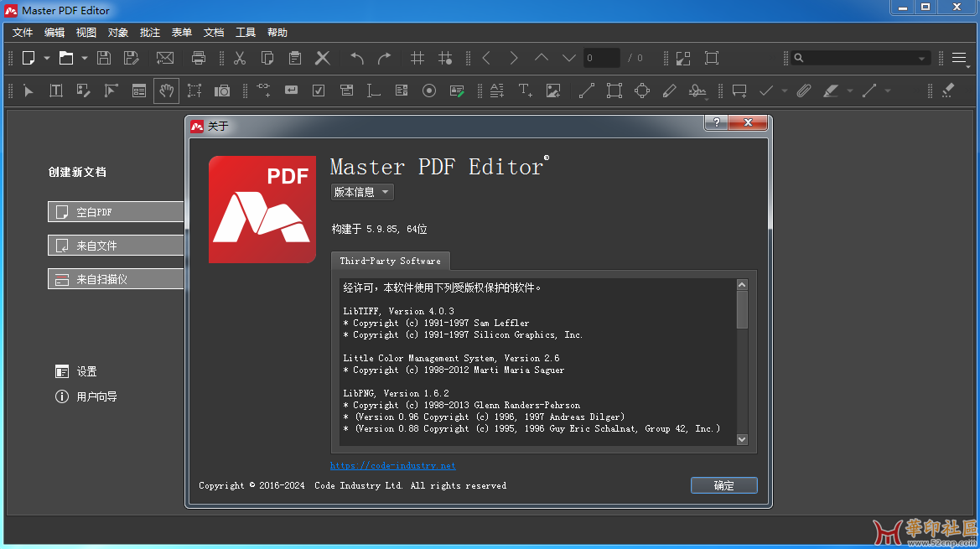Click the 来自文件 button
980x549 pixels.
(117, 246)
